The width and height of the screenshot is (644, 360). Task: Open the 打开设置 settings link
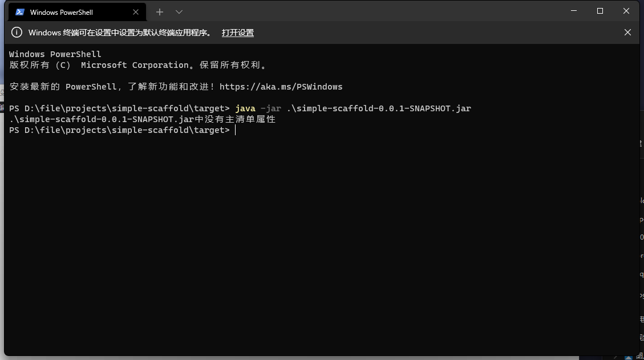(237, 33)
